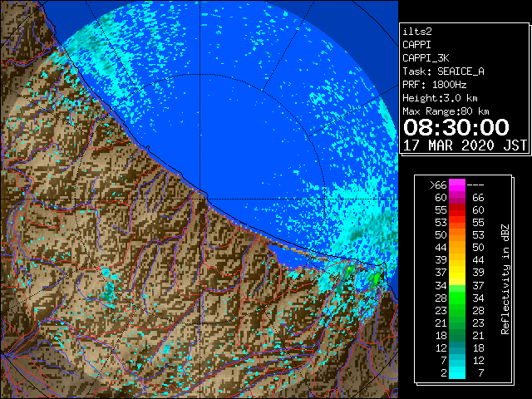Select the dark red 55–60 dBZ swatch
The image size is (532, 399).
pos(457,210)
